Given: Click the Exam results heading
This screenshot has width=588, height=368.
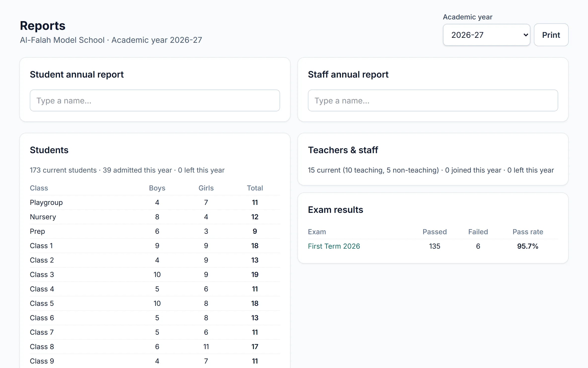Looking at the screenshot, I should tap(335, 210).
